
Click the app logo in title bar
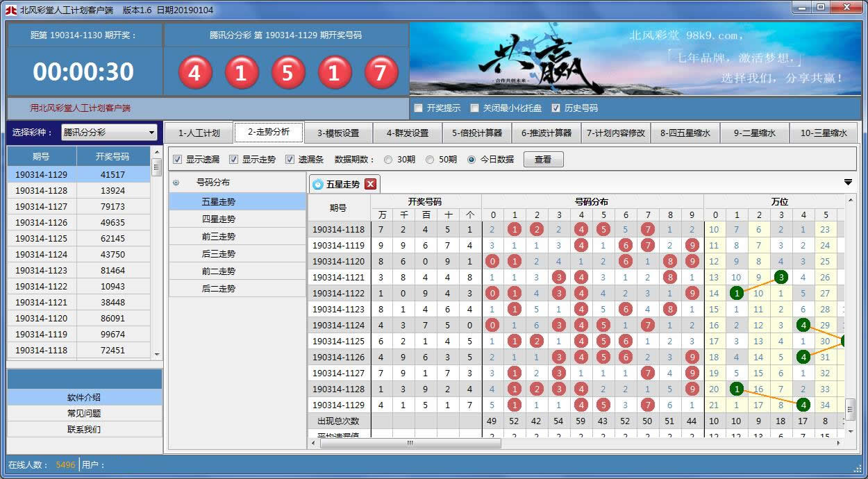11,10
